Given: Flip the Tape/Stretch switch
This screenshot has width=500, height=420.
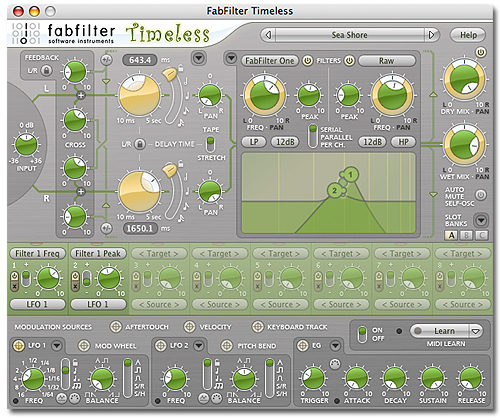Looking at the screenshot, I should tap(210, 144).
